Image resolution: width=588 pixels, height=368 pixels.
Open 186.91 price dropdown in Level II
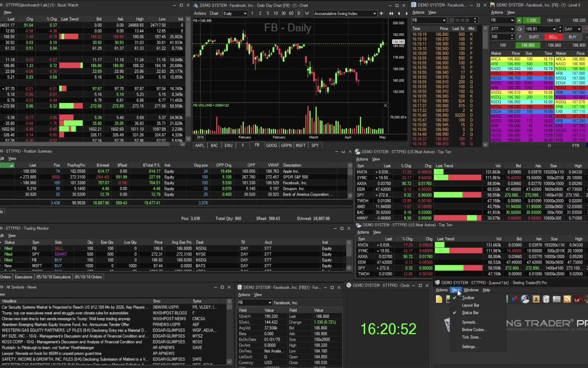(x=554, y=29)
